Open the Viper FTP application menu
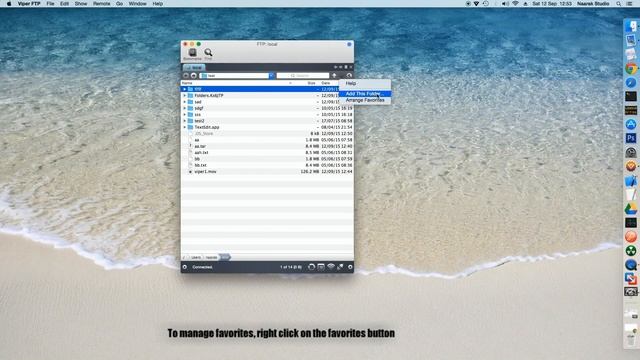This screenshot has height=360, width=640. click(x=29, y=4)
